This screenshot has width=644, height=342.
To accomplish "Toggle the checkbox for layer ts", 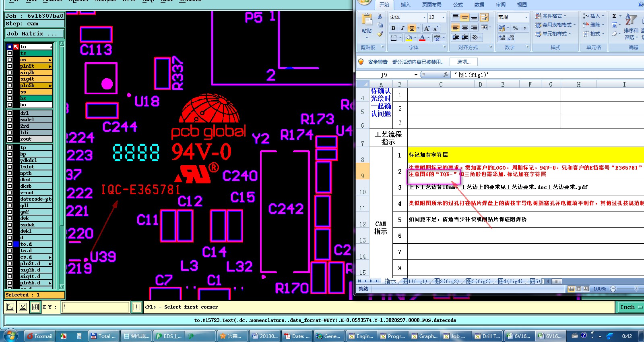I will point(10,53).
